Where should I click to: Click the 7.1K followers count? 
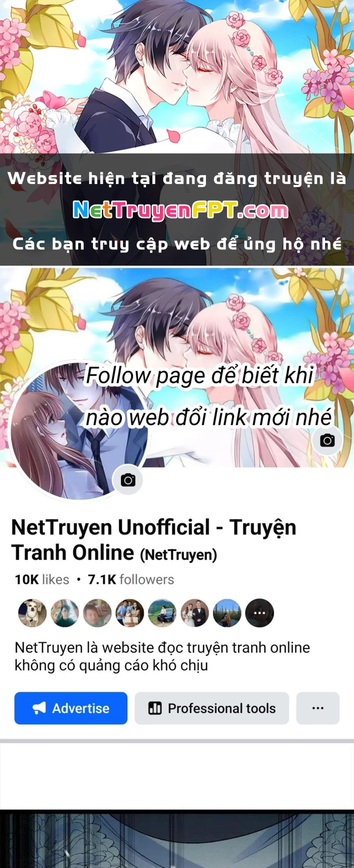pos(131,579)
